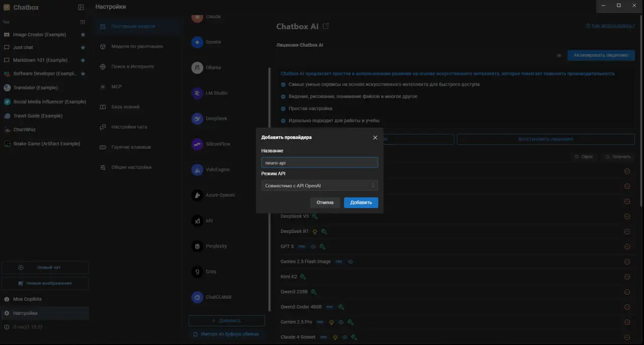Click the Azure OpenAI provider icon
Image resolution: width=644 pixels, height=345 pixels.
click(197, 195)
